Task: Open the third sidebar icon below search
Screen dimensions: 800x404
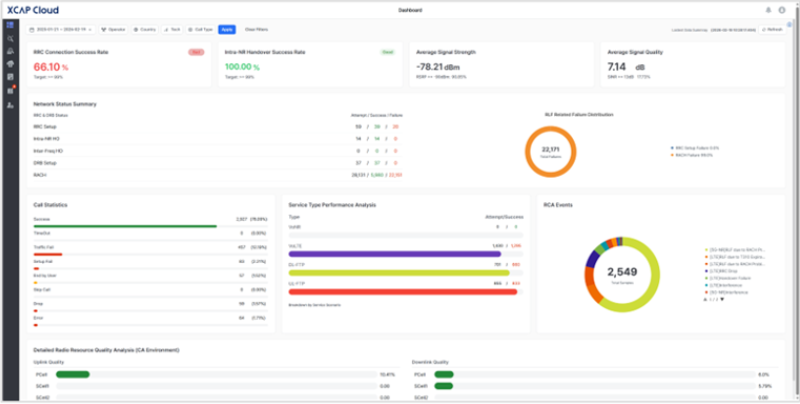Action: coord(10,51)
